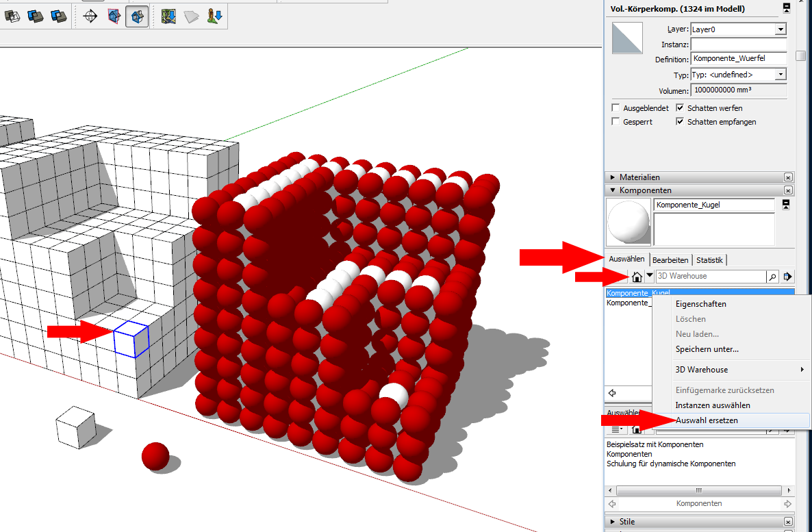Uncheck Schatten werfen
The width and height of the screenshot is (812, 532).
click(x=680, y=108)
